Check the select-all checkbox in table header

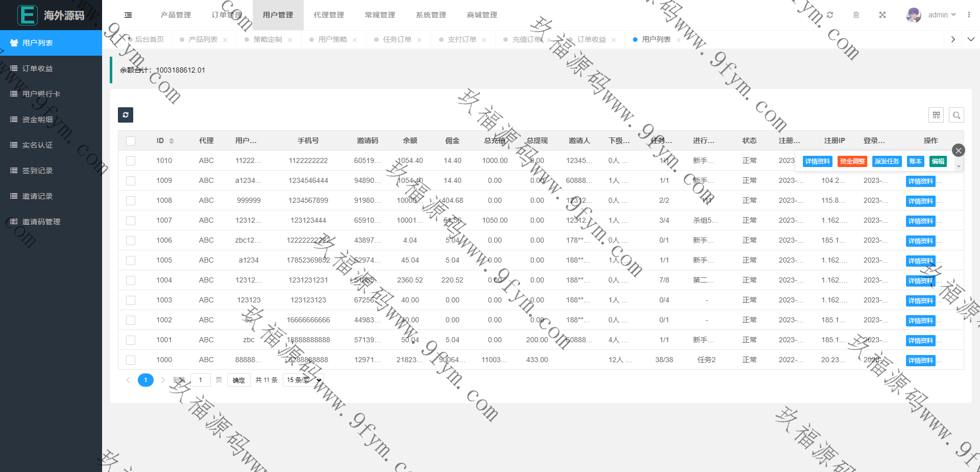tap(131, 141)
